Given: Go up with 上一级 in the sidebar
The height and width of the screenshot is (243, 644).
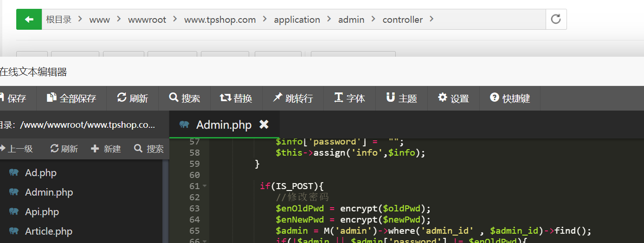Looking at the screenshot, I should click(x=17, y=149).
